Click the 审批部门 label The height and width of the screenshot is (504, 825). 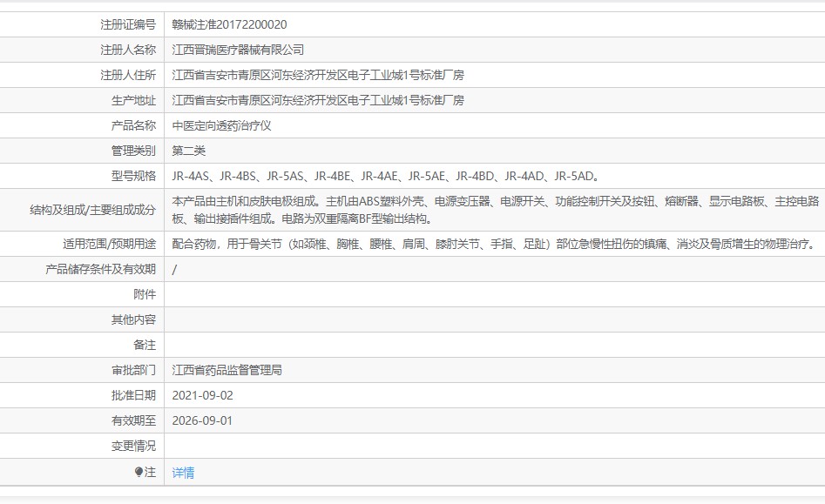[x=133, y=370]
